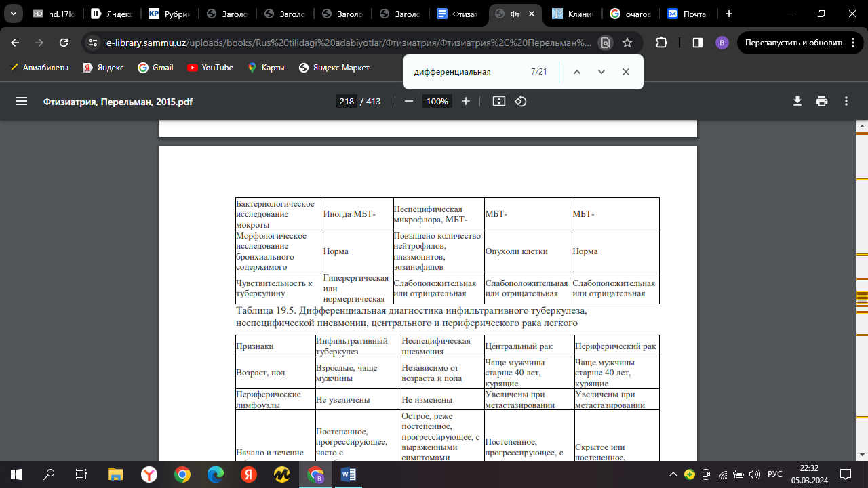This screenshot has height=488, width=868.
Task: Go to next search match
Action: 601,72
